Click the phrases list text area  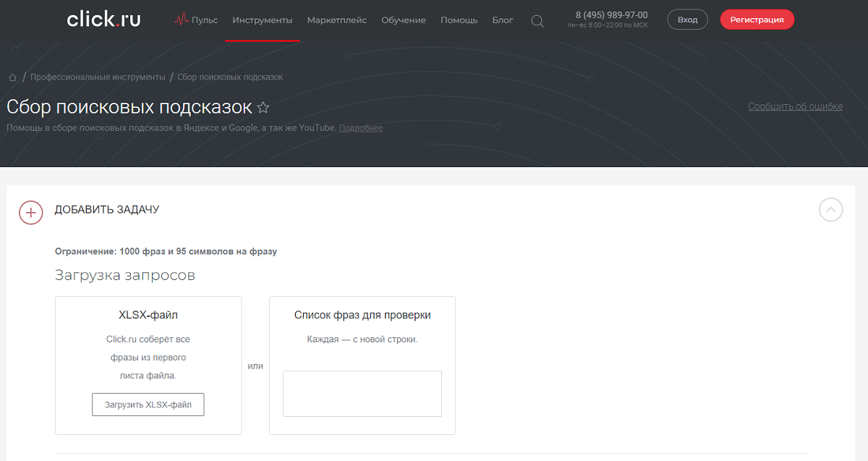coord(362,393)
